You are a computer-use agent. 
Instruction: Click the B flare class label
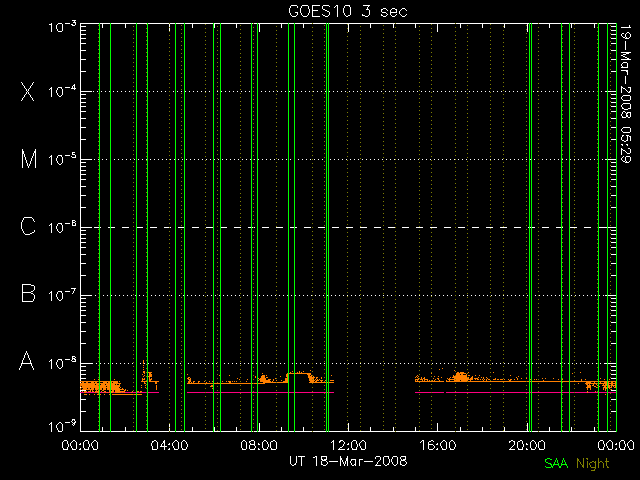pos(28,293)
